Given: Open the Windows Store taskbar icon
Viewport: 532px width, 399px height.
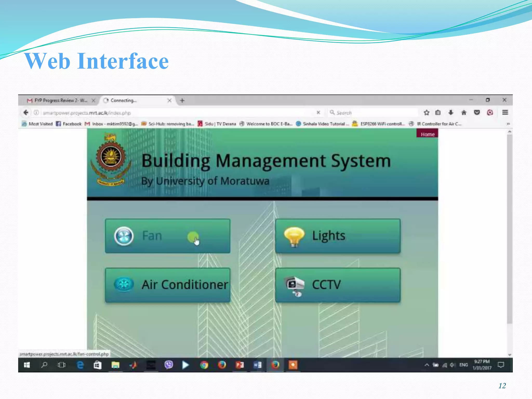Looking at the screenshot, I should [97, 365].
